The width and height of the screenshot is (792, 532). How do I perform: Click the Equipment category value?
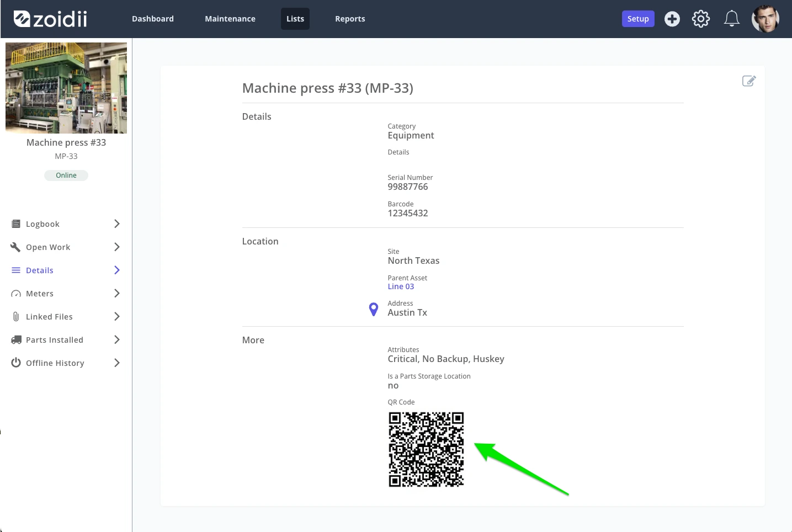click(x=411, y=136)
